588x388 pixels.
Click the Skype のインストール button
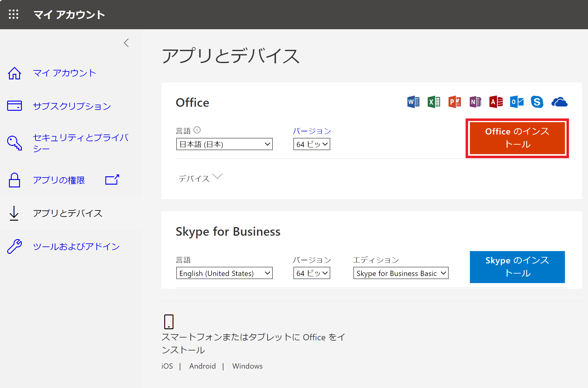(517, 267)
